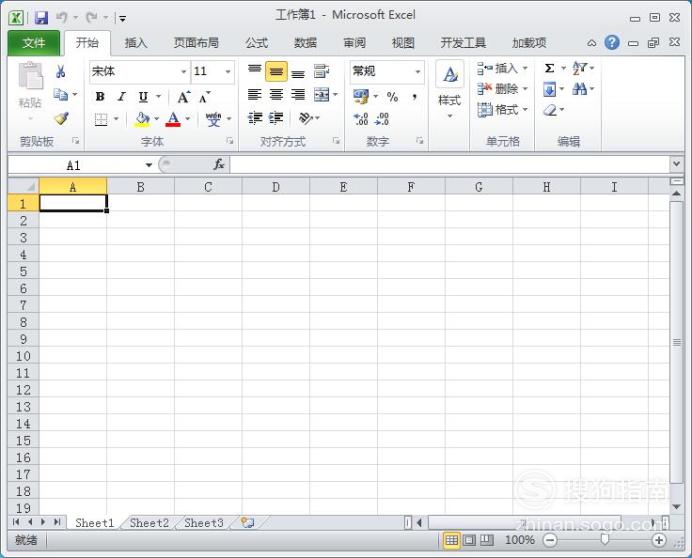Open the 文件 file tab
Screen dimensions: 692x558
(x=34, y=43)
